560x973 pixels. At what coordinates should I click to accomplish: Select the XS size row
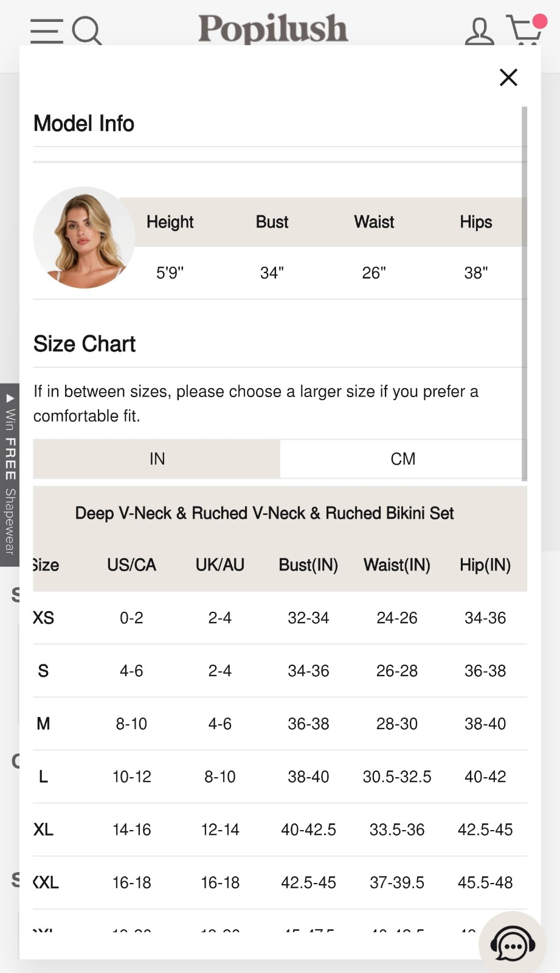tap(280, 618)
